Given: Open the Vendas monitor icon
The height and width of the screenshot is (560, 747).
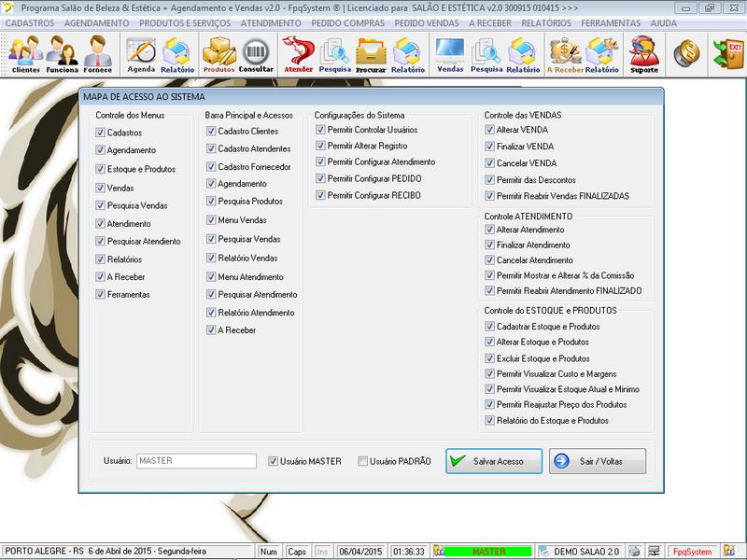Looking at the screenshot, I should click(450, 54).
